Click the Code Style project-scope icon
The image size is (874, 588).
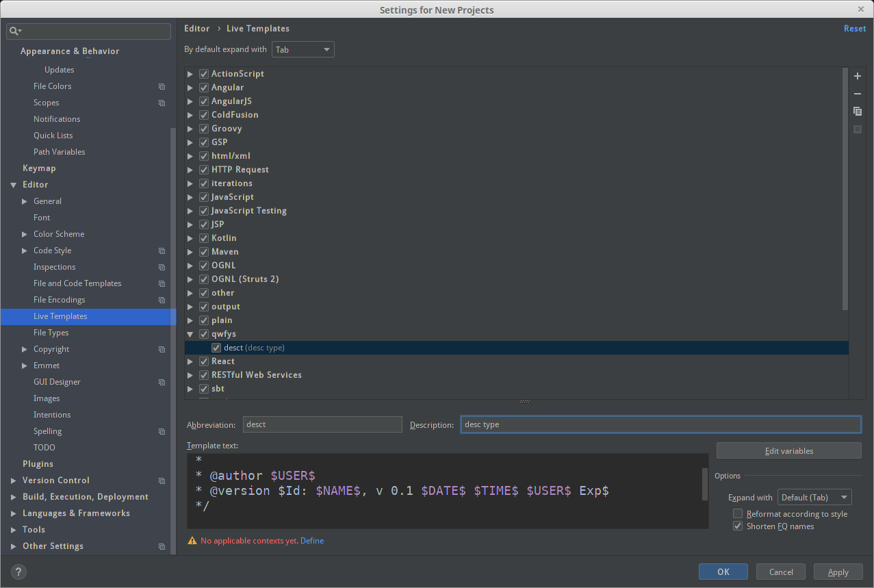point(162,251)
